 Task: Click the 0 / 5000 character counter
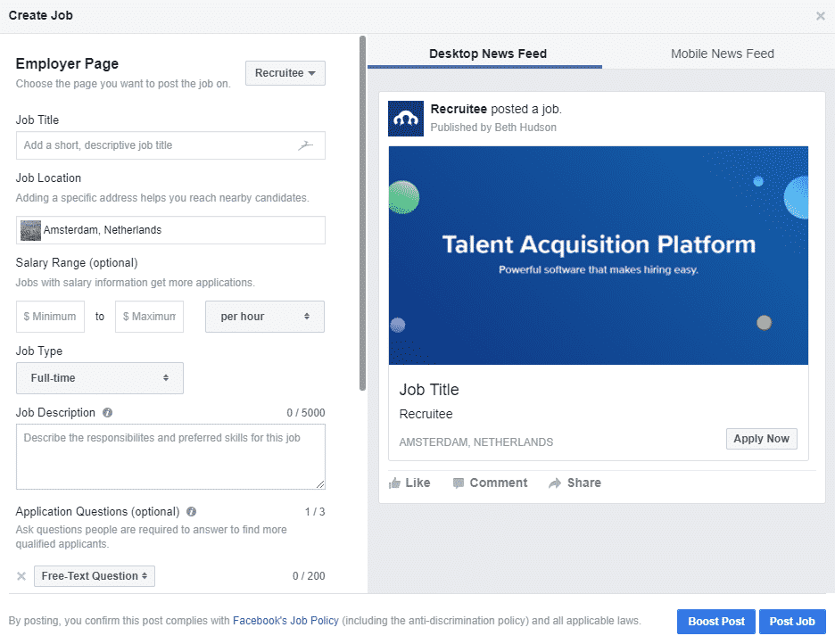tap(306, 412)
